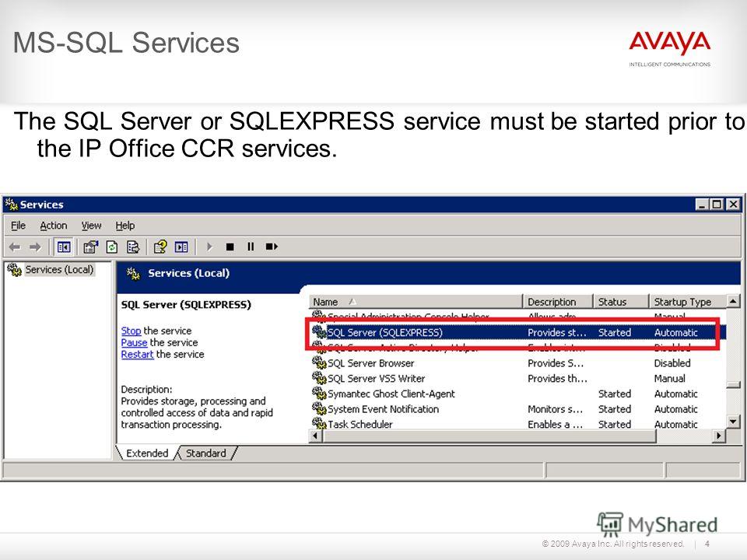Screen dimensions: 747x560
Task: Select the SQL Server Browser service
Action: (518, 363)
